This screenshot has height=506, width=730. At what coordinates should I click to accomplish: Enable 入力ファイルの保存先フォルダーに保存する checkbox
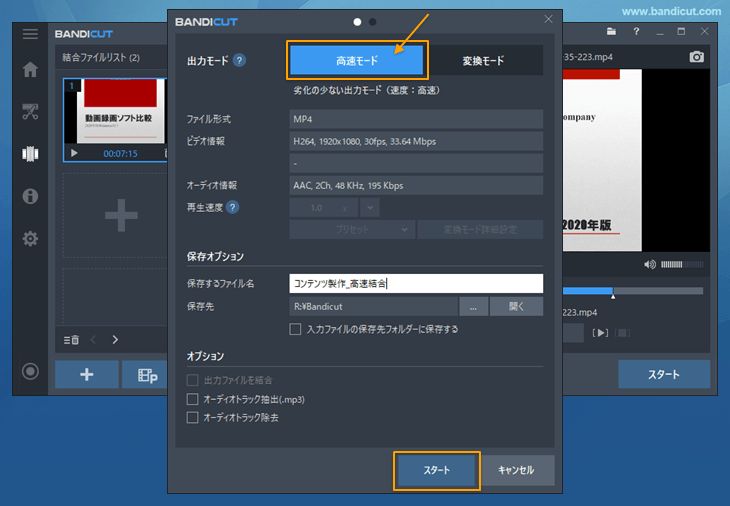click(295, 330)
